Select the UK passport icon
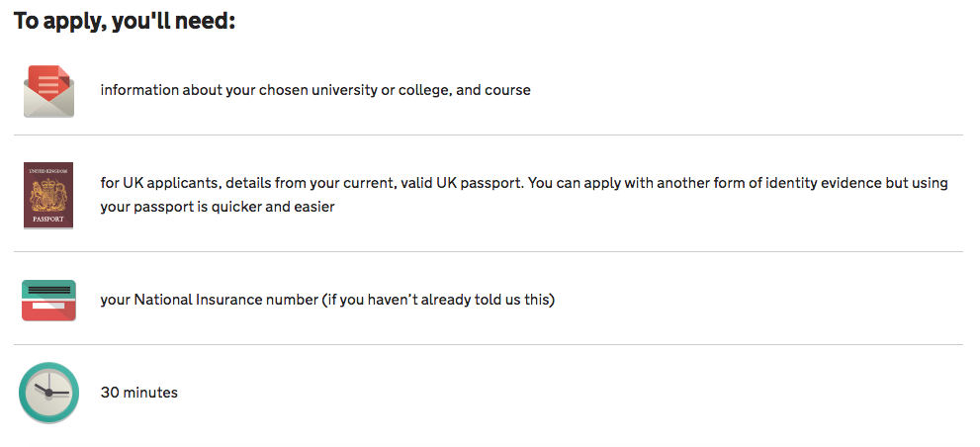Image resolution: width=980 pixels, height=447 pixels. 48,195
